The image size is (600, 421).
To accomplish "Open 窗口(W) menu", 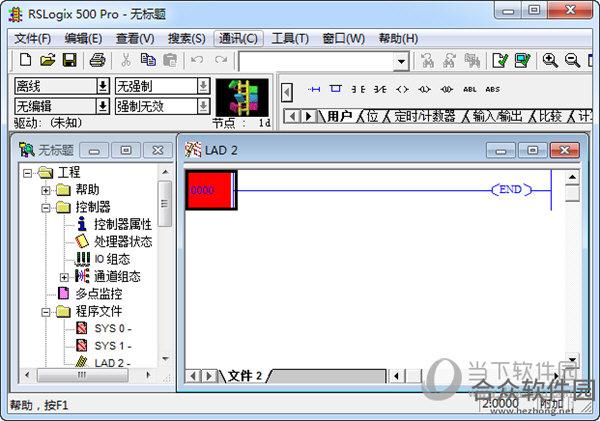I will pos(343,39).
